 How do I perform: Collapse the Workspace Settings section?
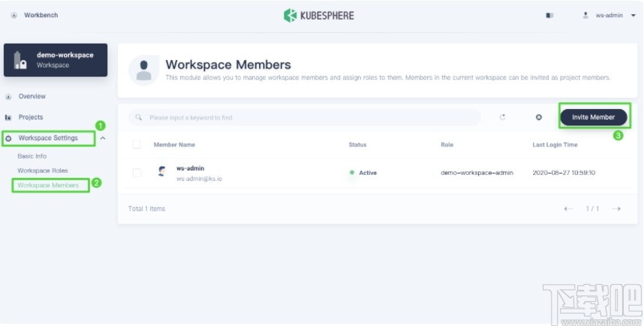point(103,138)
